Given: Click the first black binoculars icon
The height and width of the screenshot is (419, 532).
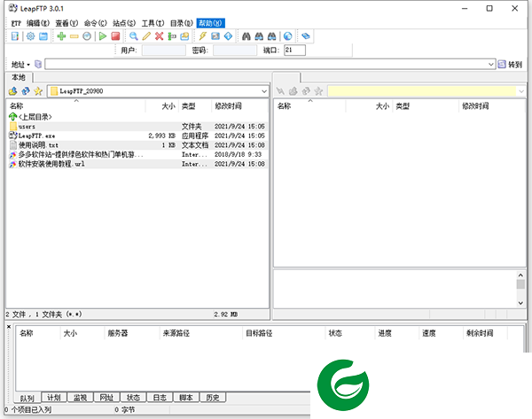Looking at the screenshot, I should (x=246, y=36).
